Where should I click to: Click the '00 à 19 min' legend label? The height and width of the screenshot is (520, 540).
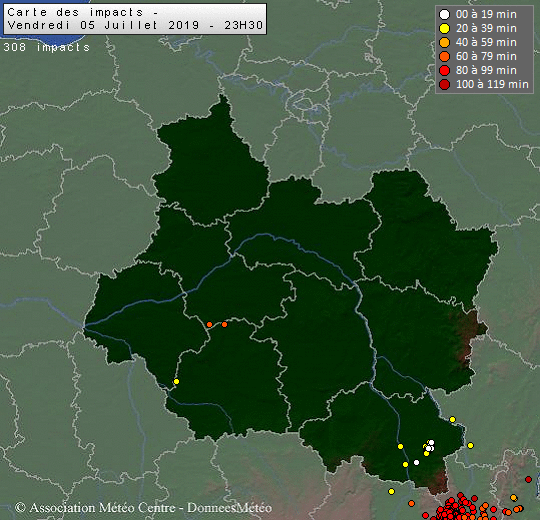pos(486,14)
